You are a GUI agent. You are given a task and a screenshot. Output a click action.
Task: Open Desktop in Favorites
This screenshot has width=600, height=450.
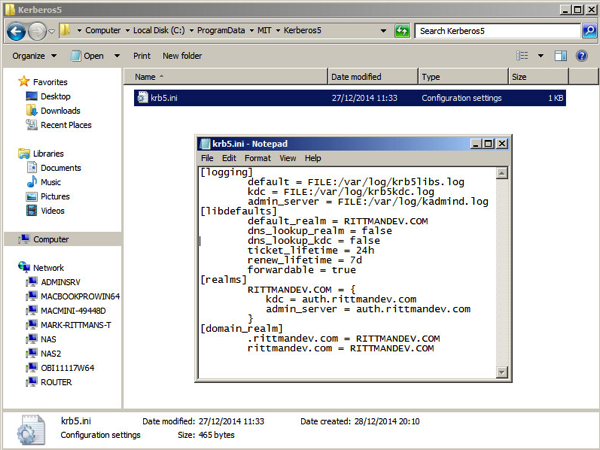[x=55, y=96]
